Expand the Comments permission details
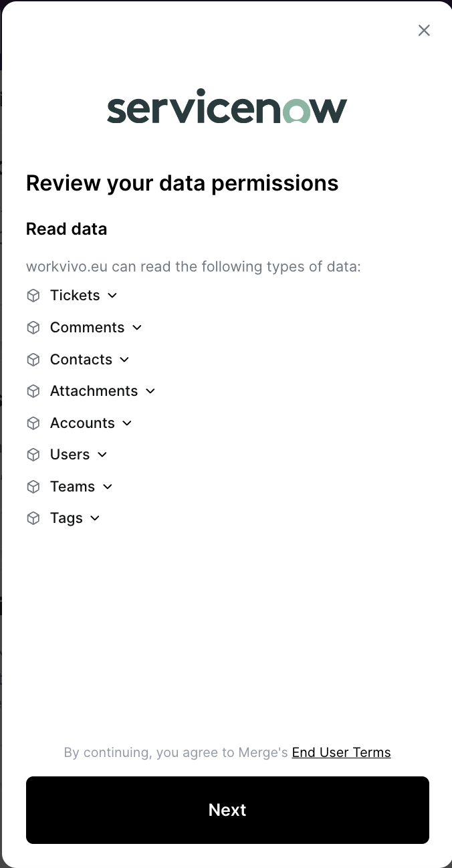This screenshot has width=452, height=868. coord(136,327)
